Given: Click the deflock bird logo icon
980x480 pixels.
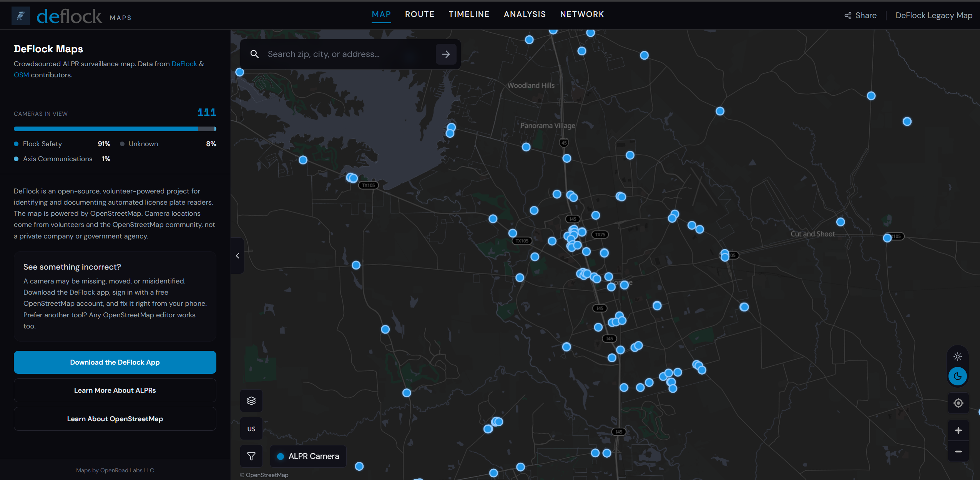Looking at the screenshot, I should coord(20,16).
